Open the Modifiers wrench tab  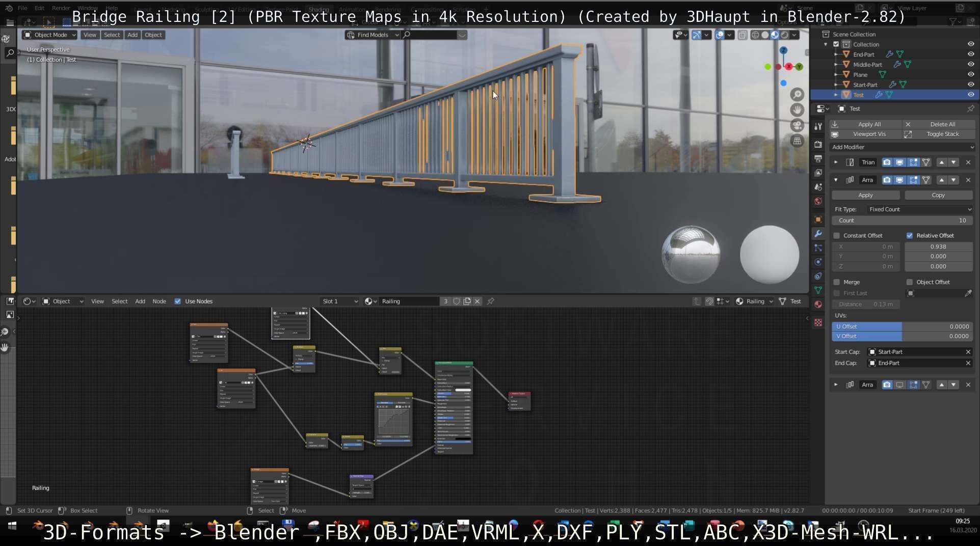click(x=818, y=234)
